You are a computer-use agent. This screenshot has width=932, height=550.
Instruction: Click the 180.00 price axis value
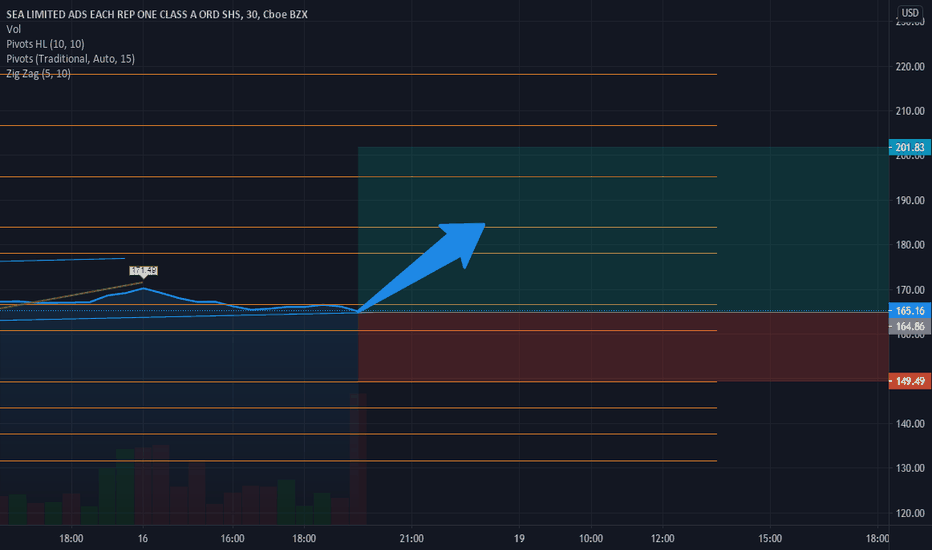(910, 245)
